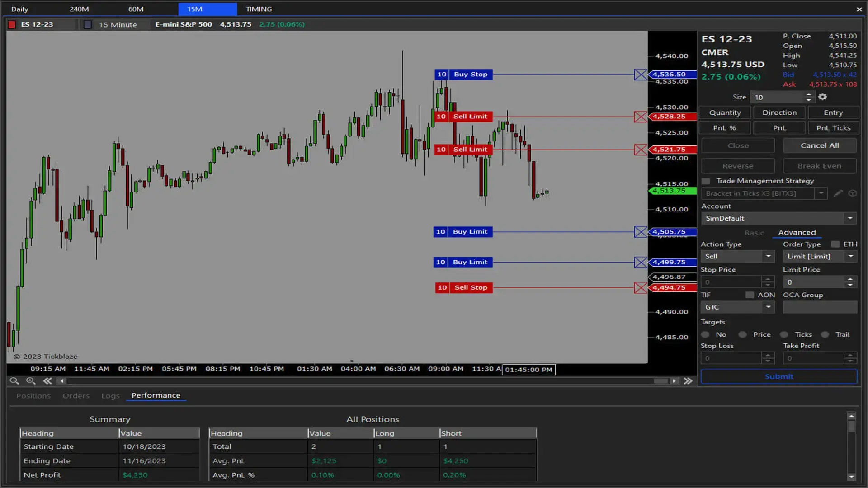The image size is (868, 488).
Task: Increase the Limit Price value
Action: [x=850, y=279]
